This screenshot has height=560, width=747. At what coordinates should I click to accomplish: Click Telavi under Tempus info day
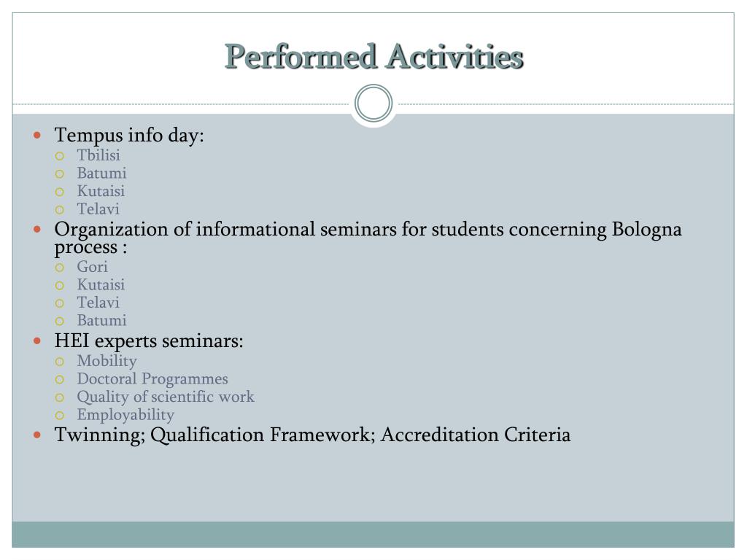98,209
